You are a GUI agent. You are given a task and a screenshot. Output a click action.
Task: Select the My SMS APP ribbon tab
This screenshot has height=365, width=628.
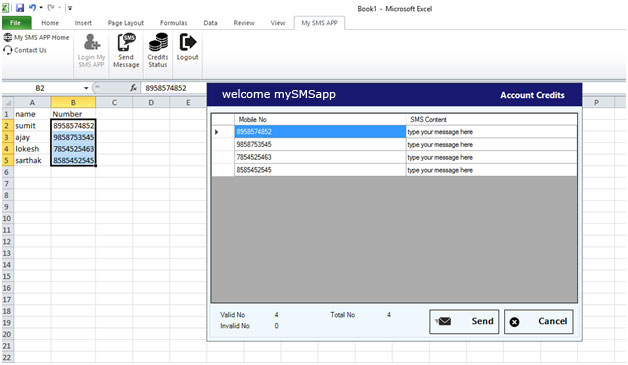320,23
